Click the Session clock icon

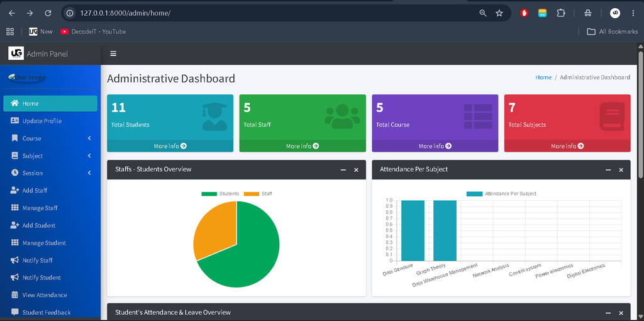click(15, 172)
